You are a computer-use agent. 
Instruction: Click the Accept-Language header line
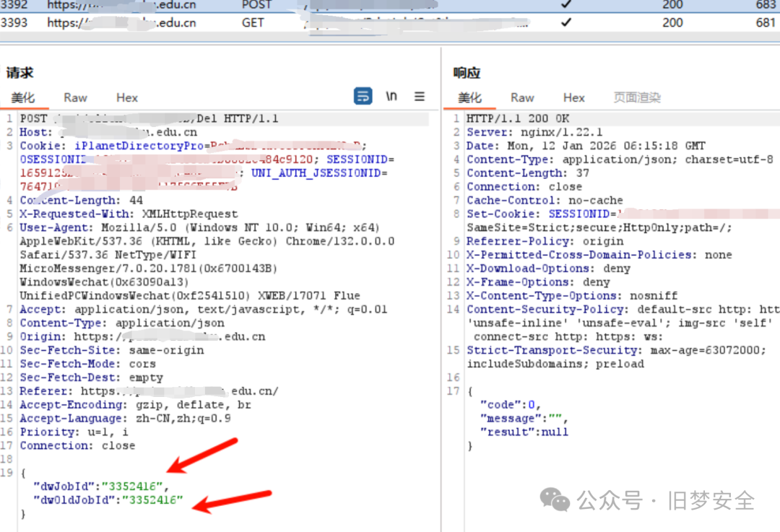tap(125, 419)
